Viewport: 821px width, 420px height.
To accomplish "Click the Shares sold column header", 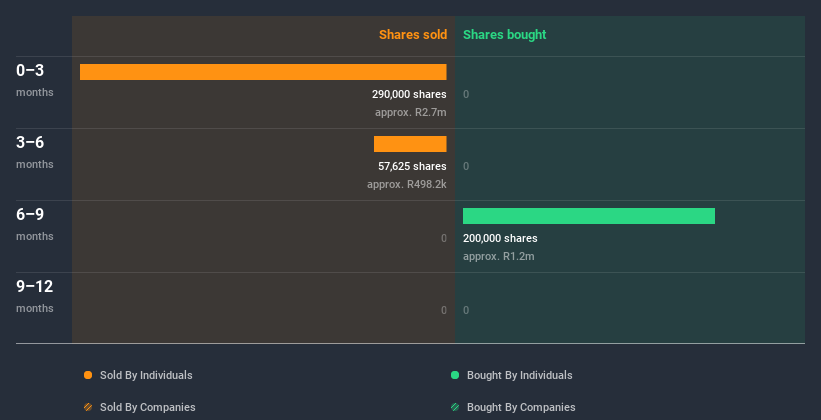I will 413,35.
